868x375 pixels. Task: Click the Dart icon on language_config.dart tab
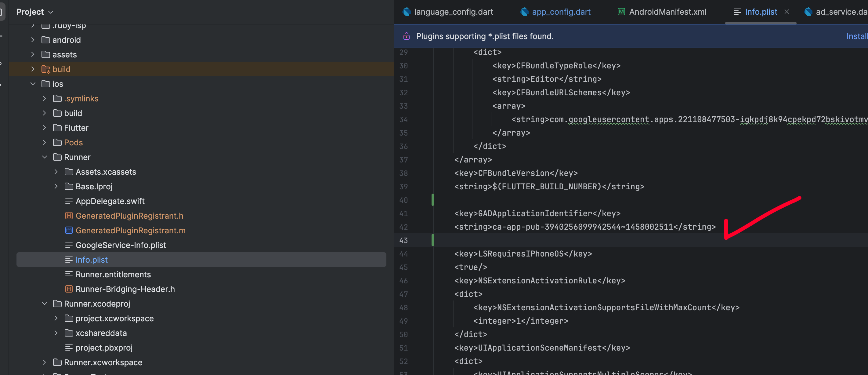[x=407, y=12]
